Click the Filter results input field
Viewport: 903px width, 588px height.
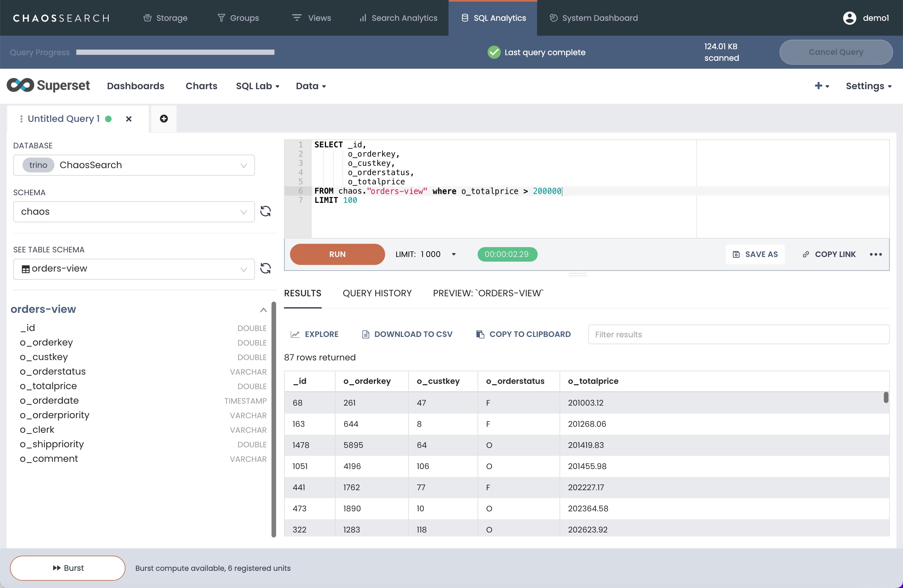[738, 334]
